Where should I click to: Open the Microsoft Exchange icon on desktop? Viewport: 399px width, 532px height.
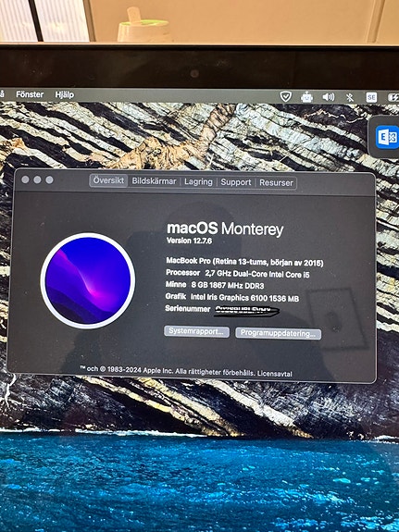387,137
